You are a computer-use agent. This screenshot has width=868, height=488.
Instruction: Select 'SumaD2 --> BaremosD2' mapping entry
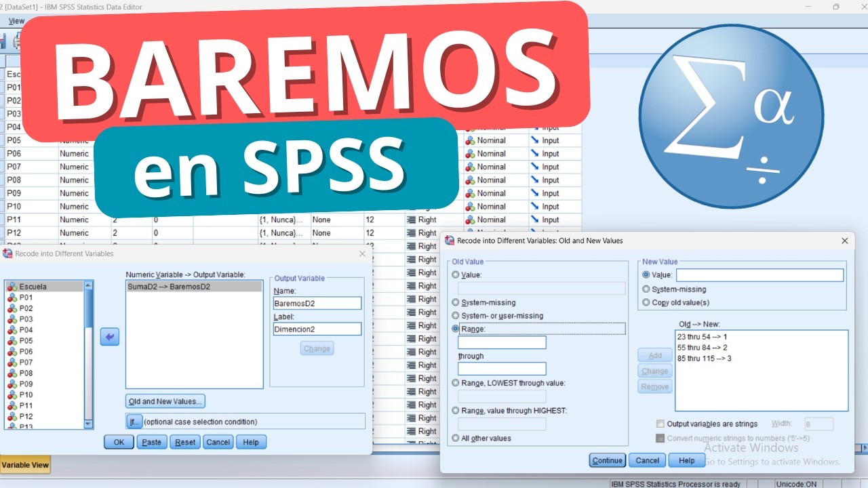194,287
